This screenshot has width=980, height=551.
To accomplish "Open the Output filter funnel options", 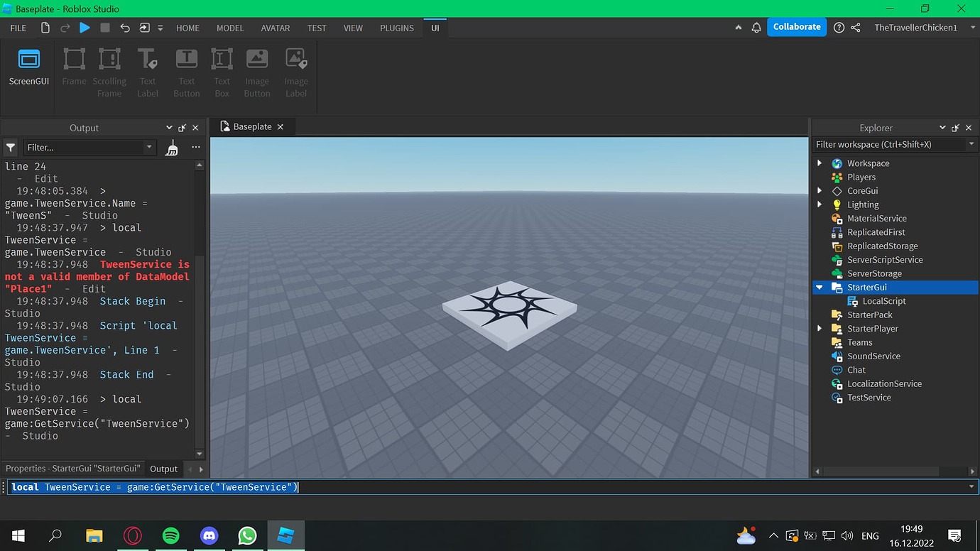I will pos(10,147).
